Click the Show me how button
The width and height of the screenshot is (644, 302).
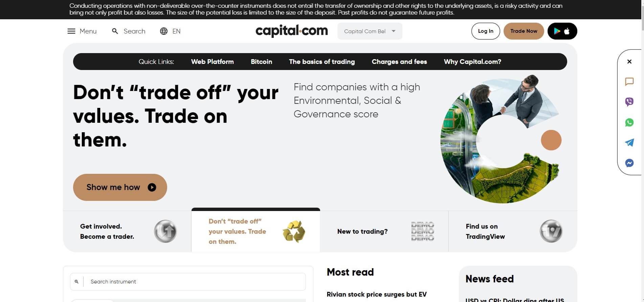pos(120,187)
